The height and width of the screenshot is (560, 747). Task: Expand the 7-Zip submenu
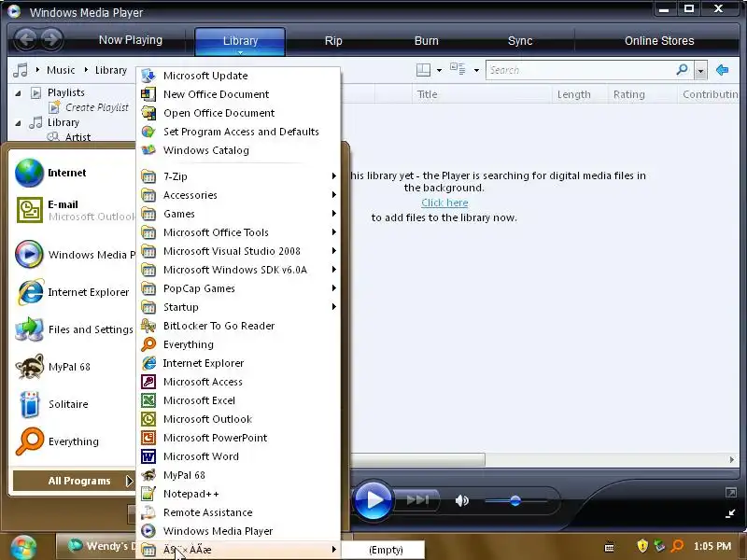pyautogui.click(x=238, y=176)
